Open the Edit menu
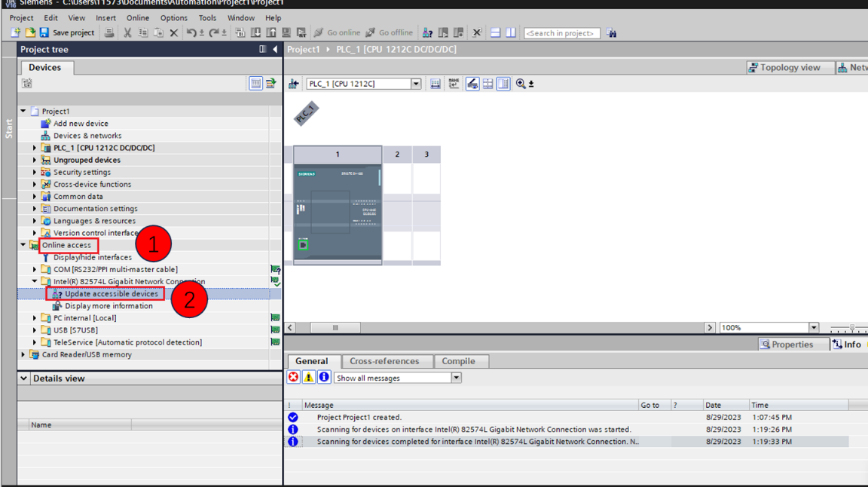 pyautogui.click(x=50, y=18)
